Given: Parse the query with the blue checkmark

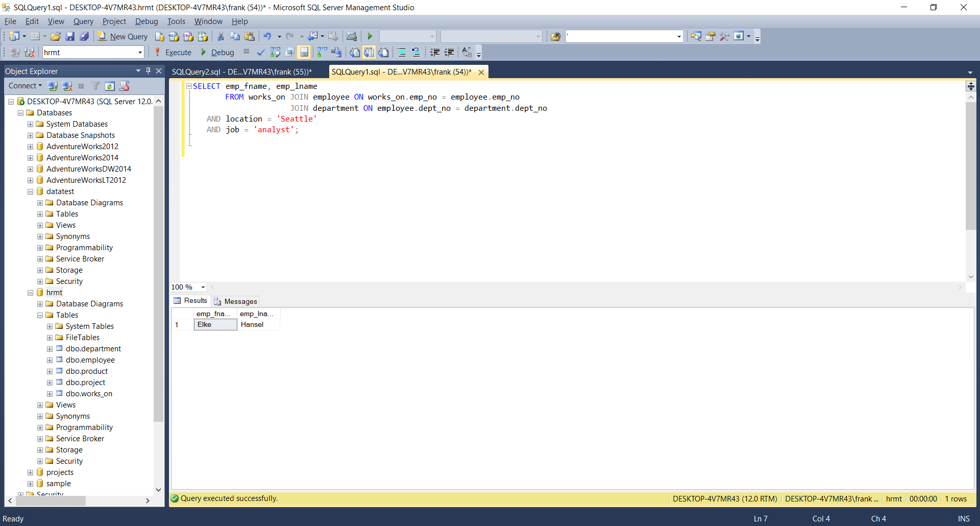Looking at the screenshot, I should [x=261, y=52].
